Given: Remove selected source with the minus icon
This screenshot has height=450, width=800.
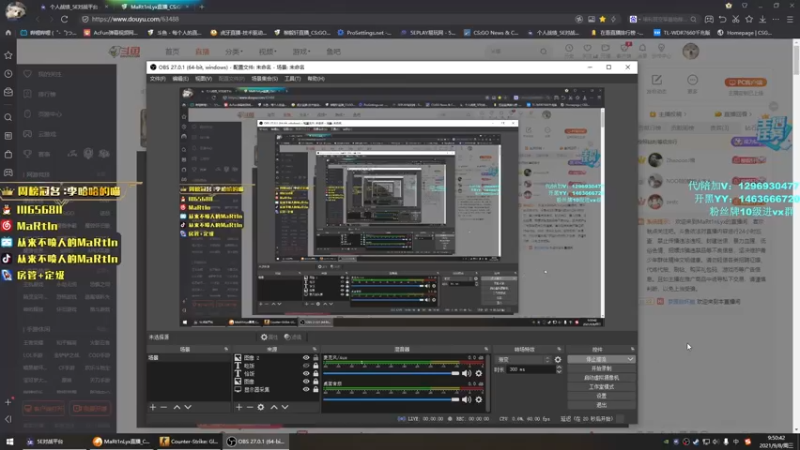Looking at the screenshot, I should (249, 407).
